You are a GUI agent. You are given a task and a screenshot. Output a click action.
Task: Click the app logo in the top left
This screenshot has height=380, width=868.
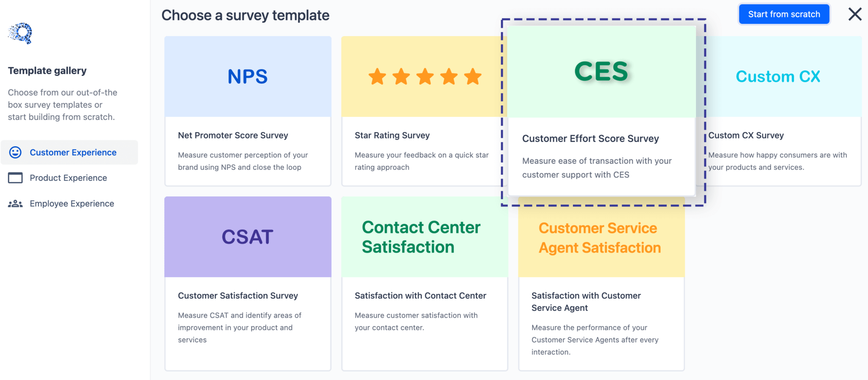pos(20,33)
